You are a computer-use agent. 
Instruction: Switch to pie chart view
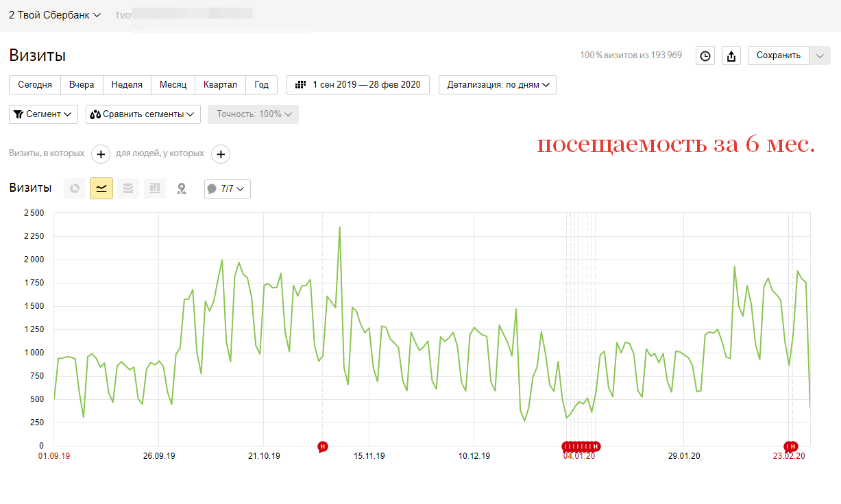tap(75, 188)
